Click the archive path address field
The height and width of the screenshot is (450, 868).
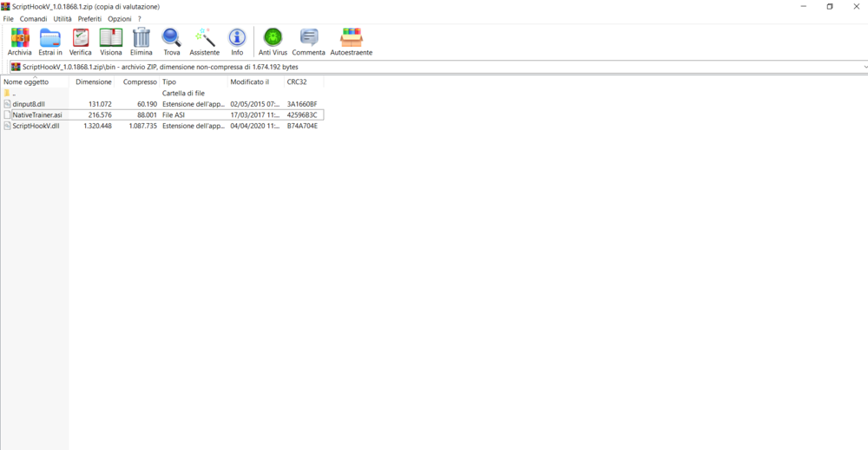(x=437, y=67)
